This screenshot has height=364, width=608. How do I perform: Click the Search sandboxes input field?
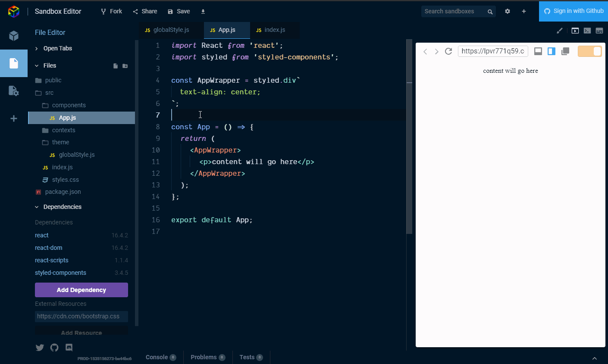pos(454,12)
